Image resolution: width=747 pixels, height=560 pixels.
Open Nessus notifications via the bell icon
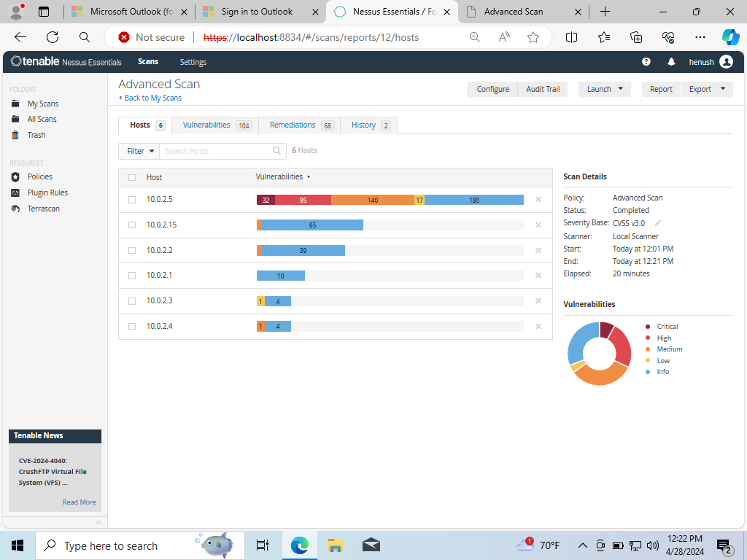point(671,62)
